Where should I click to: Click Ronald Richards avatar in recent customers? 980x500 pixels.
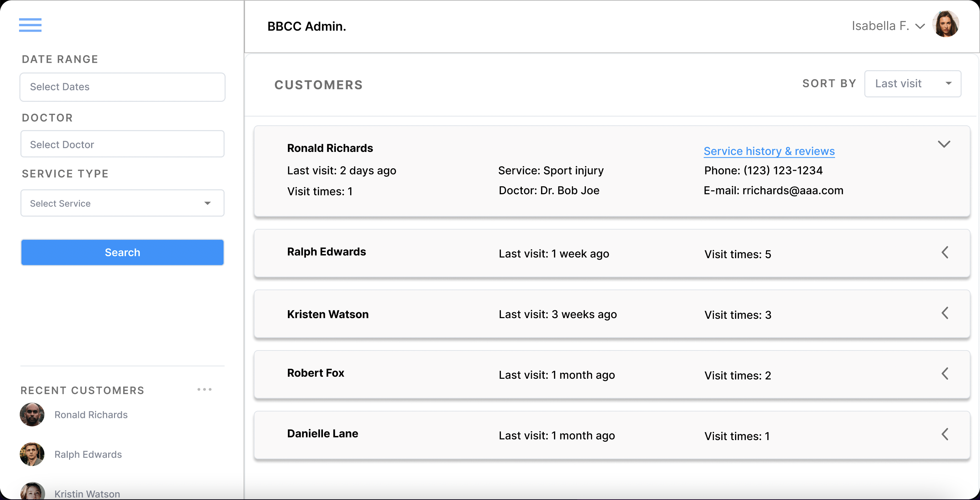(x=32, y=414)
